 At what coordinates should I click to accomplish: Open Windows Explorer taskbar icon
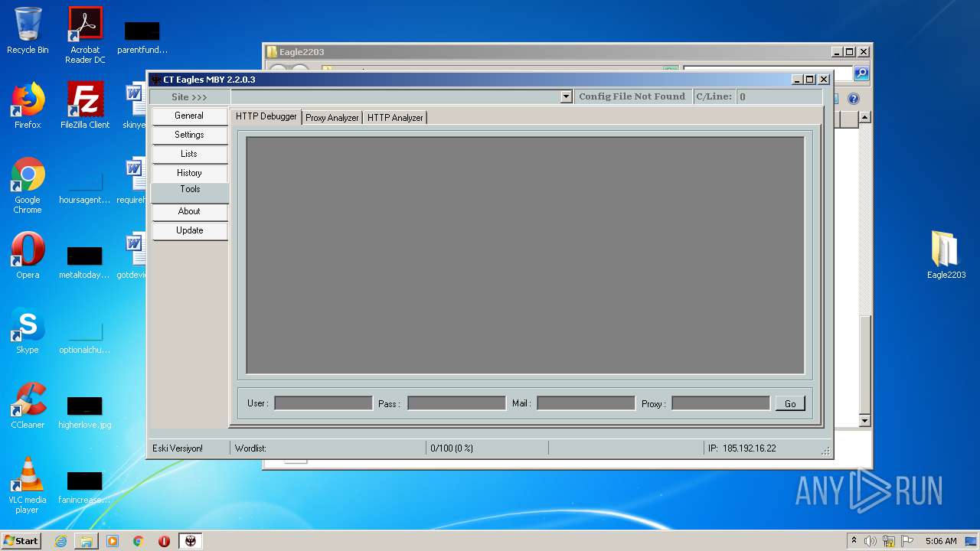tap(87, 541)
